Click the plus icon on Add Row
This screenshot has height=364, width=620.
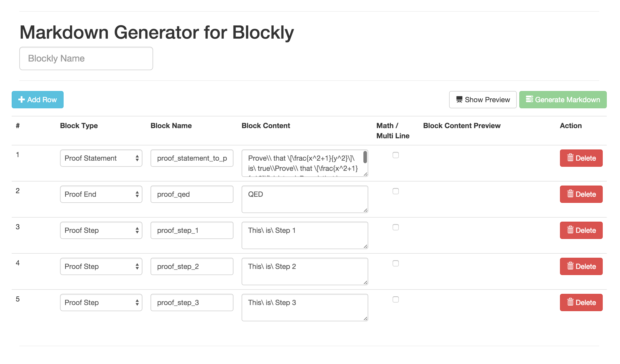click(x=21, y=99)
